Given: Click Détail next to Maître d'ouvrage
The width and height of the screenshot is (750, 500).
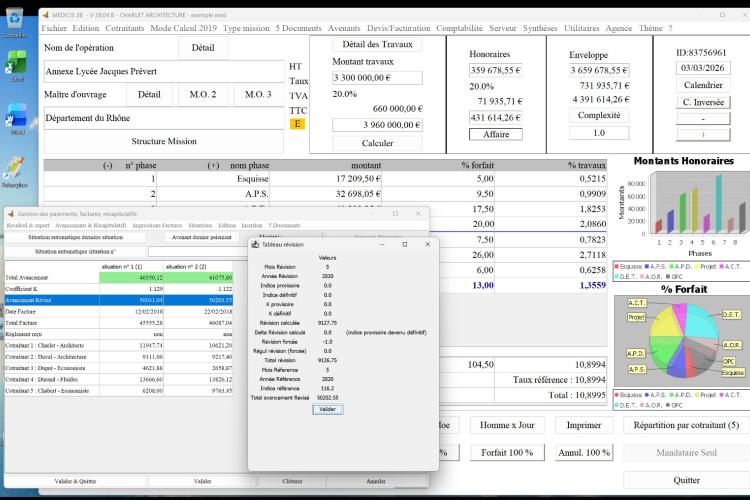Looking at the screenshot, I should [x=149, y=95].
